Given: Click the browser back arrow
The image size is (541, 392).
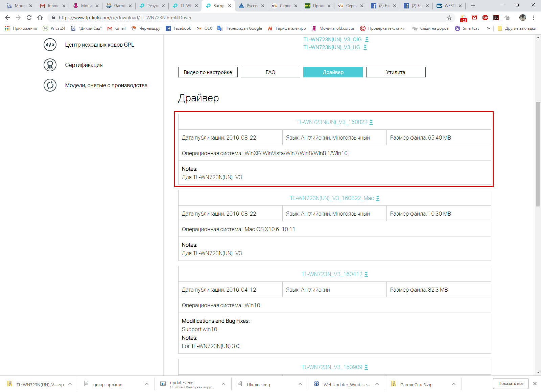Looking at the screenshot, I should click(x=7, y=18).
